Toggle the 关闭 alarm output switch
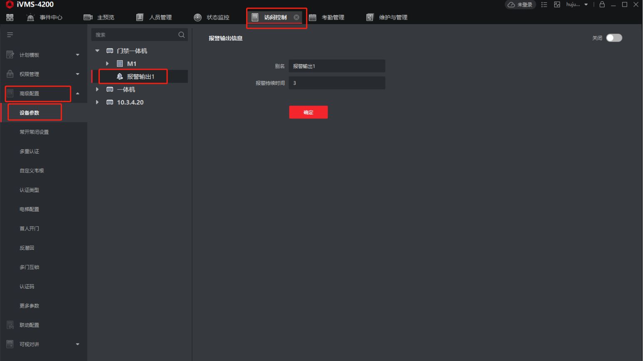 pyautogui.click(x=614, y=38)
